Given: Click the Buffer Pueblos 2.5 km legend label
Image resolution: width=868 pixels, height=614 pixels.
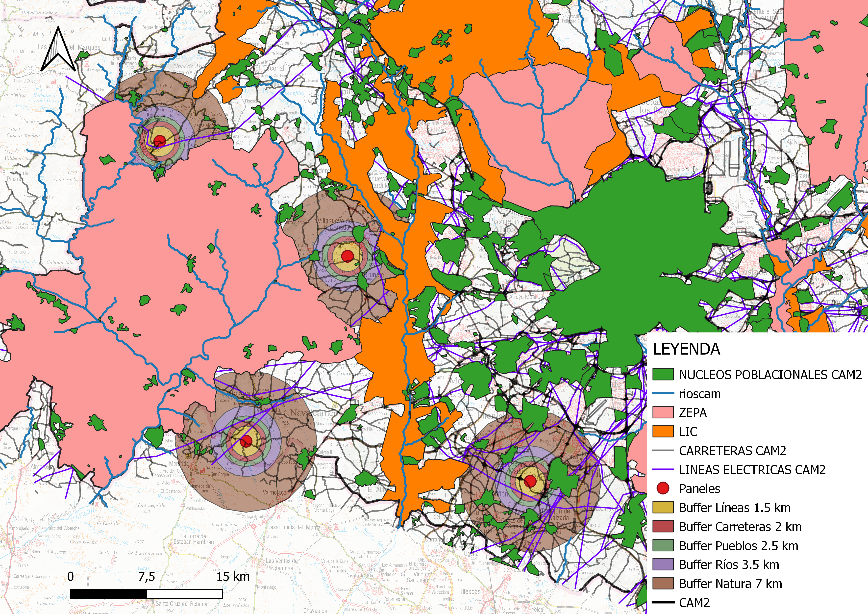Looking at the screenshot, I should pos(738,546).
